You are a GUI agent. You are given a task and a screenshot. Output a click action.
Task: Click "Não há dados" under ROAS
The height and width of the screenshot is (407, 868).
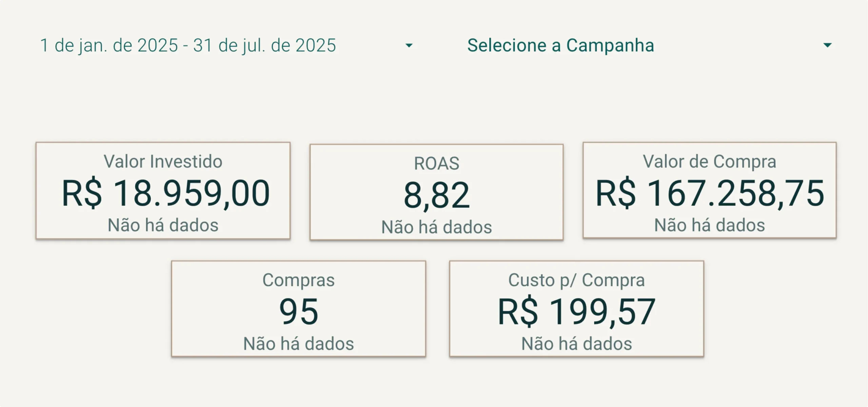coord(436,227)
